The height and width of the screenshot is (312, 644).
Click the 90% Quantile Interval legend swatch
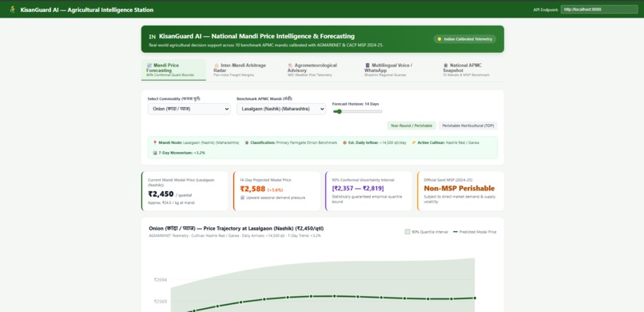pyautogui.click(x=407, y=232)
